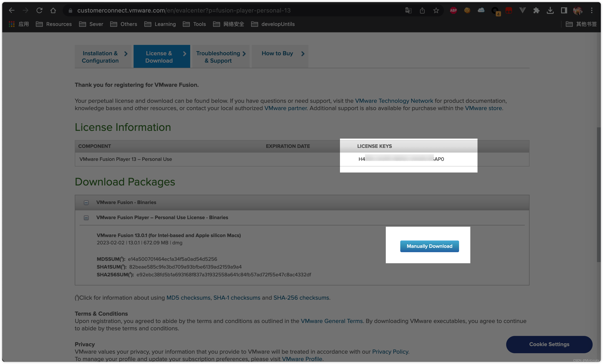603x364 pixels.
Task: Select the License & Download tab
Action: 162,57
